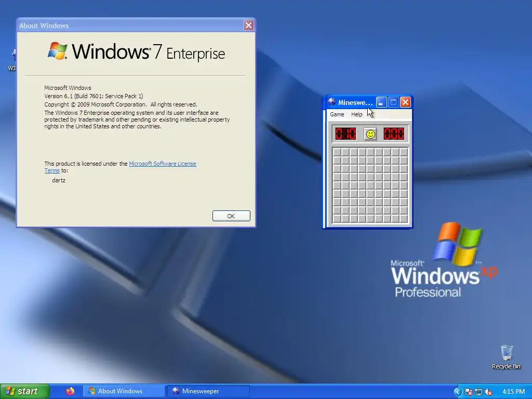Uncover the bottom-right Minesweeper grid cell

[403, 219]
